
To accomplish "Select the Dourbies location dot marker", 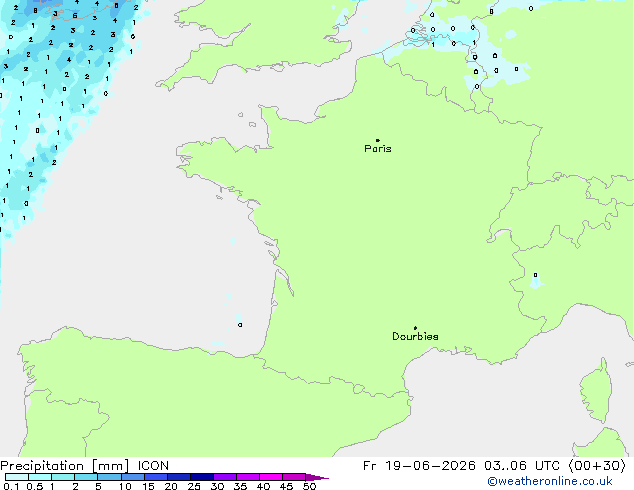I will click(415, 328).
